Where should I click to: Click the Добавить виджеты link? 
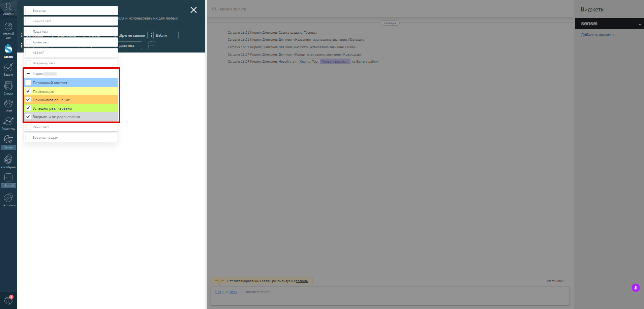[x=597, y=35]
